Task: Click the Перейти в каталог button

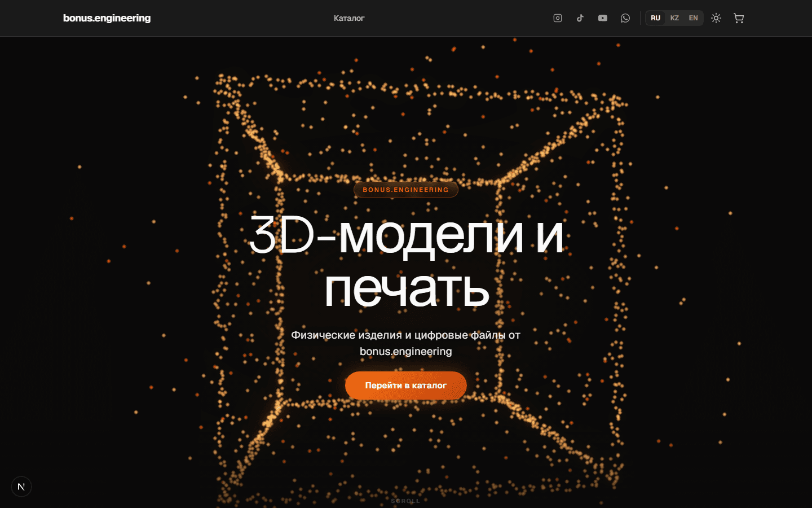Action: (x=406, y=386)
